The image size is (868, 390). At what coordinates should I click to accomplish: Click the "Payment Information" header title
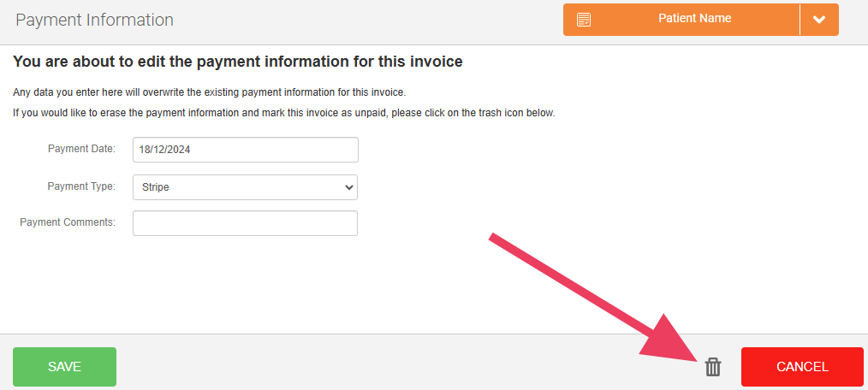94,20
